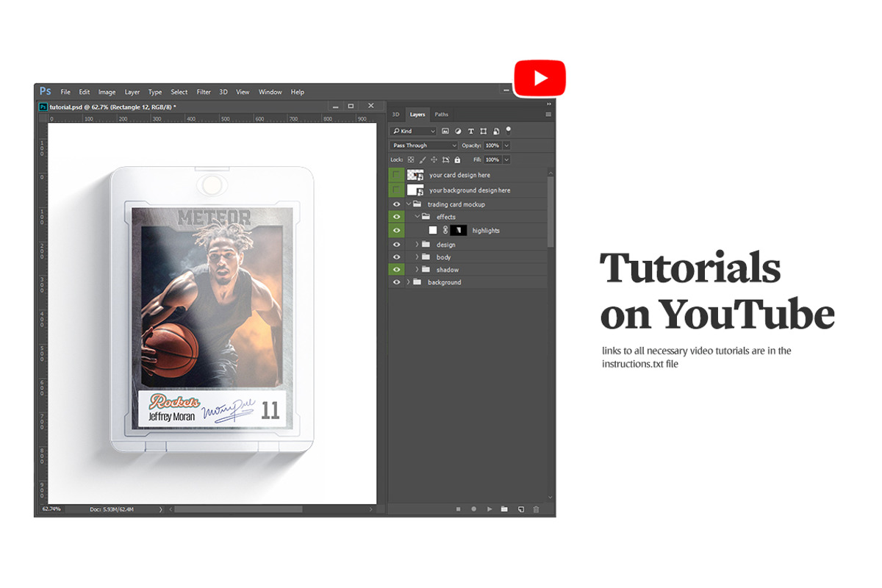Viewport: 882px width, 588px height.
Task: Click scroll left arrow on horizontal scrollbar
Action: pyautogui.click(x=171, y=509)
